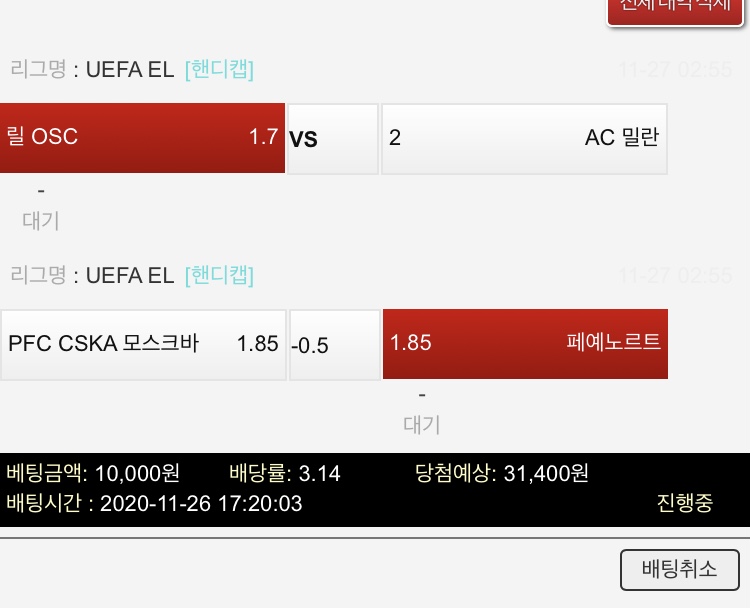Click the VS box between Lille and Milan
The width and height of the screenshot is (750, 608).
click(x=333, y=138)
